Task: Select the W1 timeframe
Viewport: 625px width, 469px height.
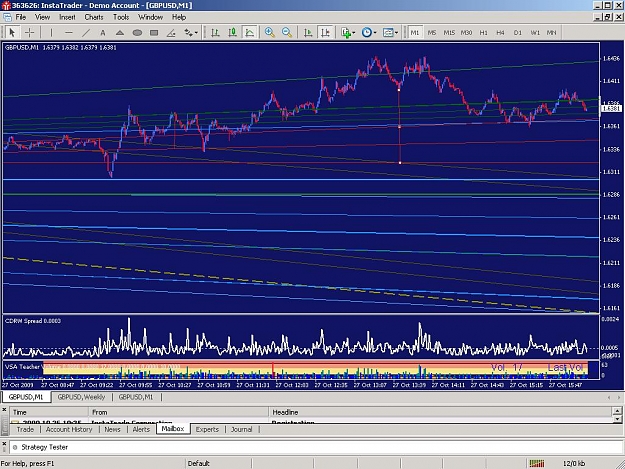Action: (x=535, y=33)
